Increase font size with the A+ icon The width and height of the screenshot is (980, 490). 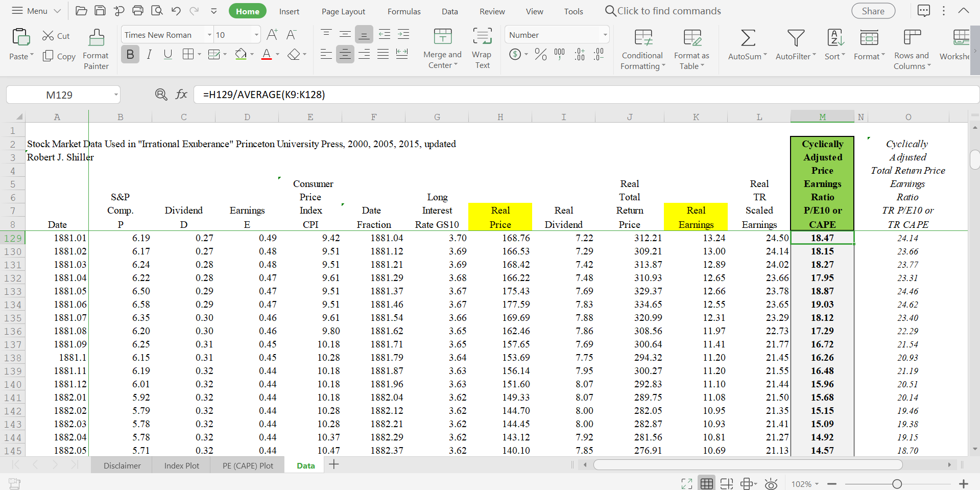(272, 35)
